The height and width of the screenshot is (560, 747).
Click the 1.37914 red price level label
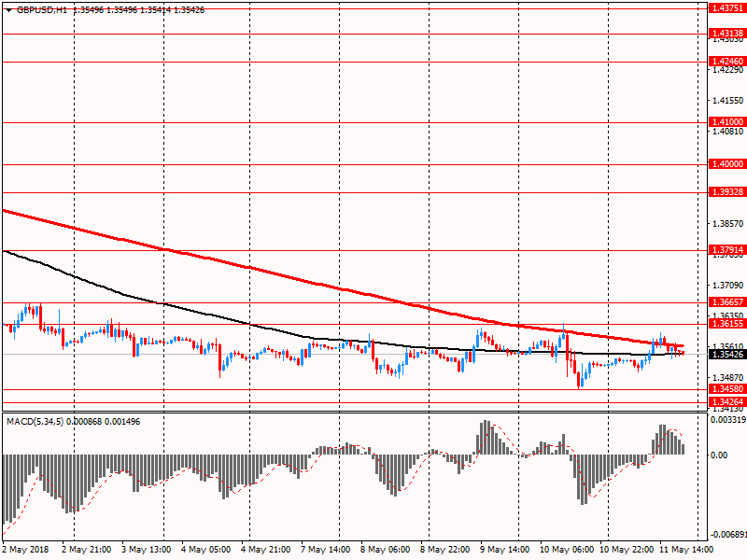727,250
